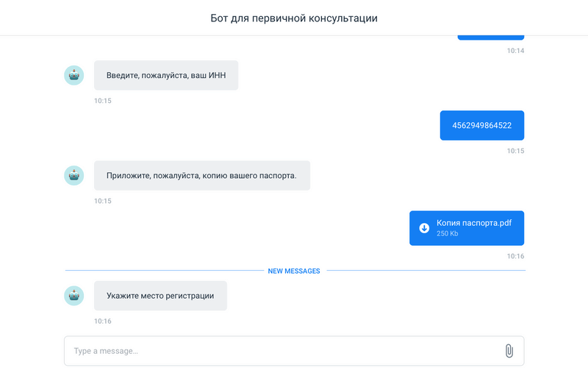Click the download icon on the passport PDF
The width and height of the screenshot is (588, 376).
pos(424,228)
